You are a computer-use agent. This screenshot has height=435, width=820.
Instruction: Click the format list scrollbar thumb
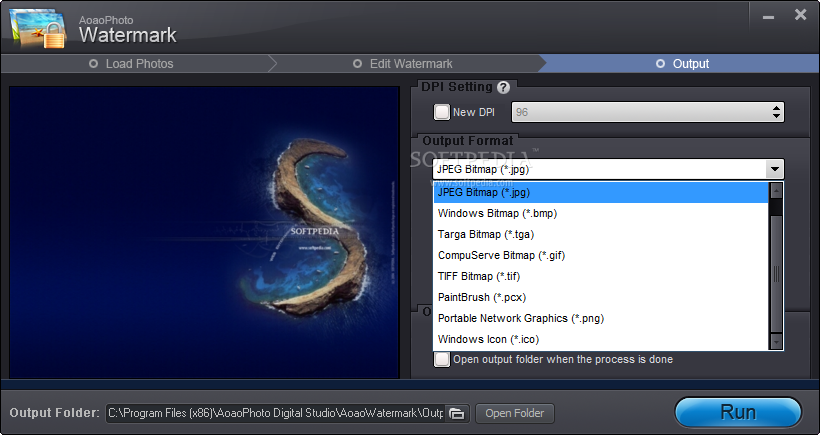point(776,273)
